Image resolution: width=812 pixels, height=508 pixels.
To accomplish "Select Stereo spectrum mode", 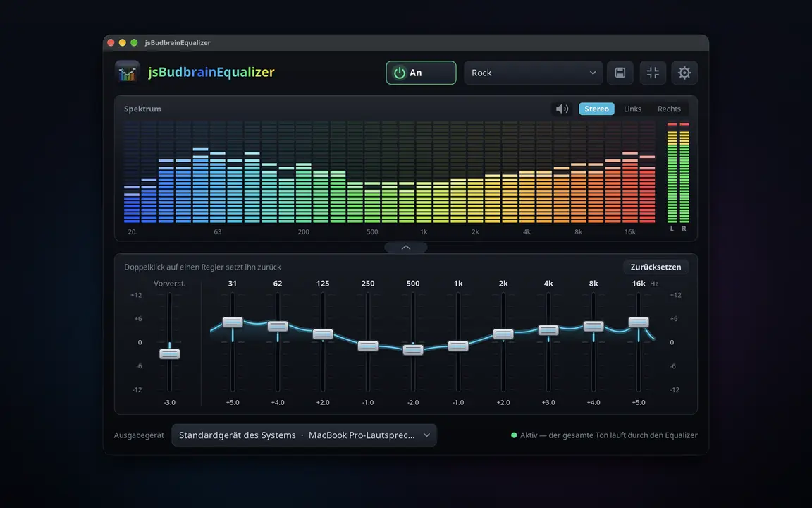I will [596, 109].
